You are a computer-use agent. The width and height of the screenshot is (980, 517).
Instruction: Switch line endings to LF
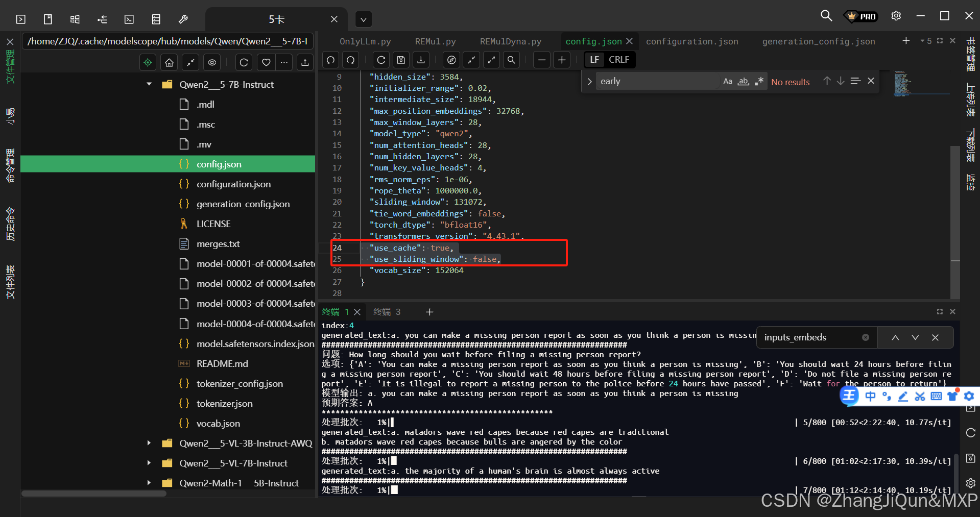[x=594, y=60]
